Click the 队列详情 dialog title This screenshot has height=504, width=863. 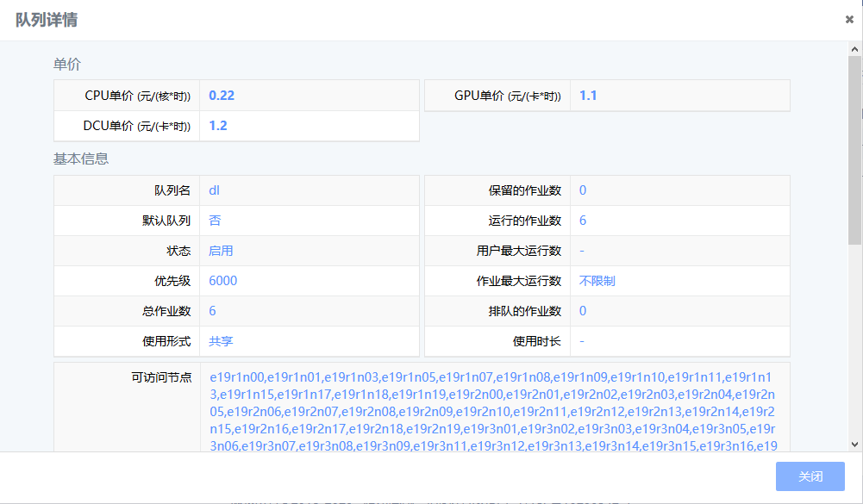tap(47, 20)
